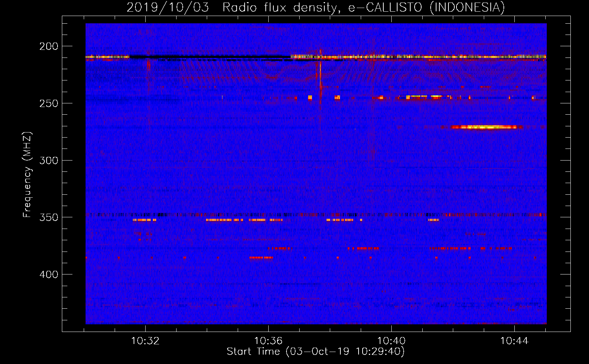Click the black dropout segment near 210 MHz
The height and width of the screenshot is (364, 589).
(210, 57)
